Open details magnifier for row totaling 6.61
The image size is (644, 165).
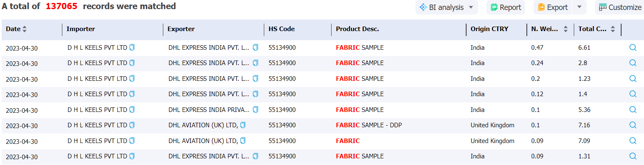(633, 48)
